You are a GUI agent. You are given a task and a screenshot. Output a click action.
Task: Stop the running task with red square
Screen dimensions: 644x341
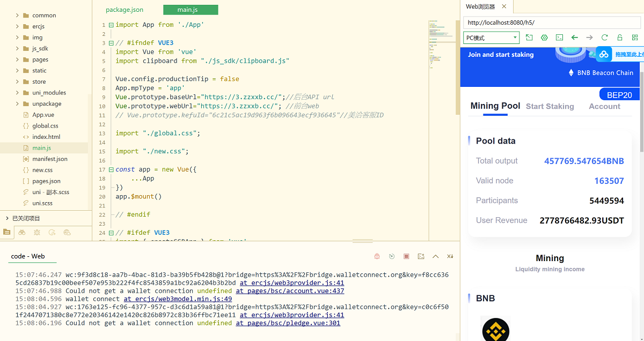pyautogui.click(x=406, y=256)
